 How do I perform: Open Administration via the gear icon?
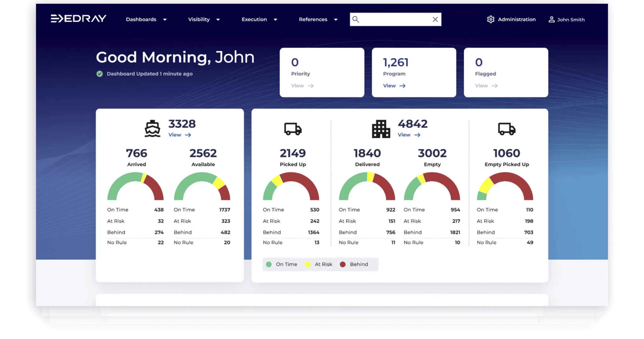pos(491,19)
